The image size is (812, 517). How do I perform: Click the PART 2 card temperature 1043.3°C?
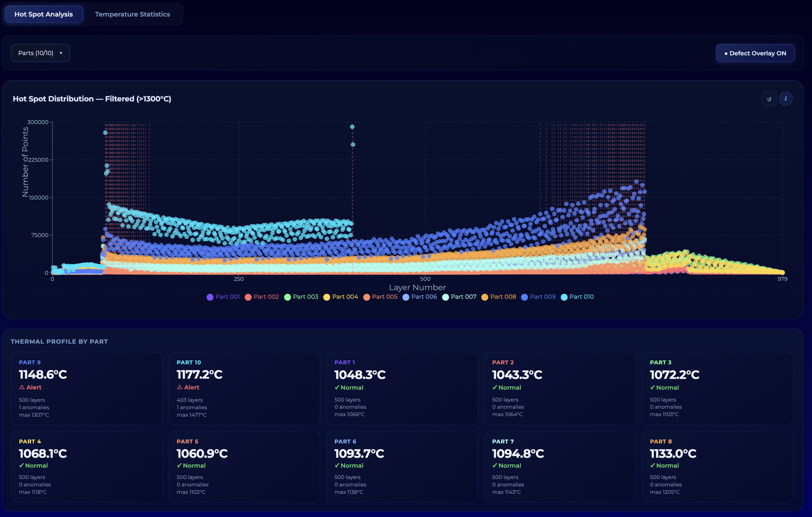click(x=517, y=375)
